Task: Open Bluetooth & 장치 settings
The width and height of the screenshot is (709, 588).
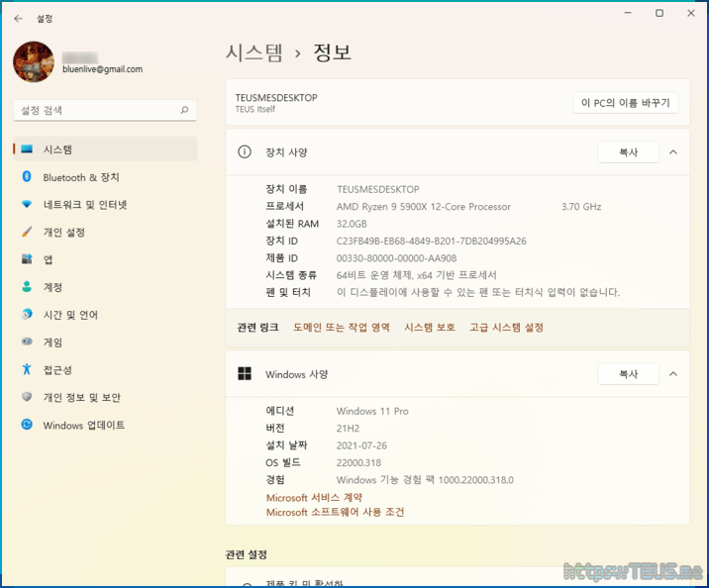Action: coord(105,177)
